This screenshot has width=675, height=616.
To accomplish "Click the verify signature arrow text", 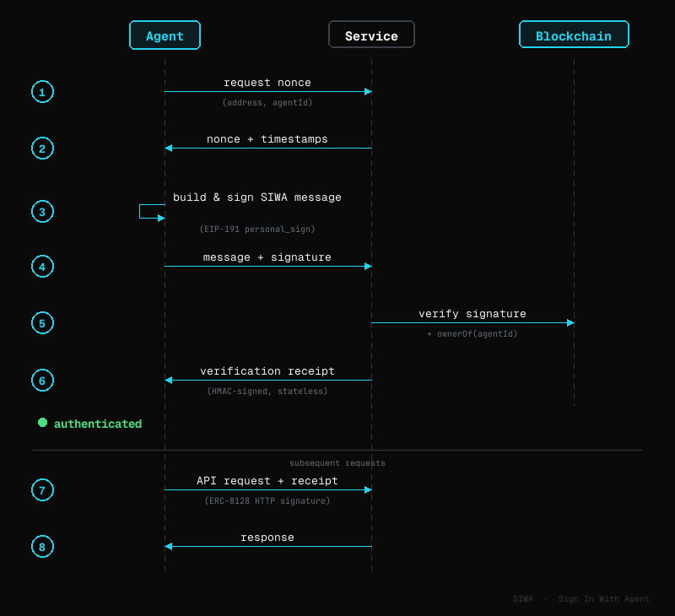I will coord(472,313).
